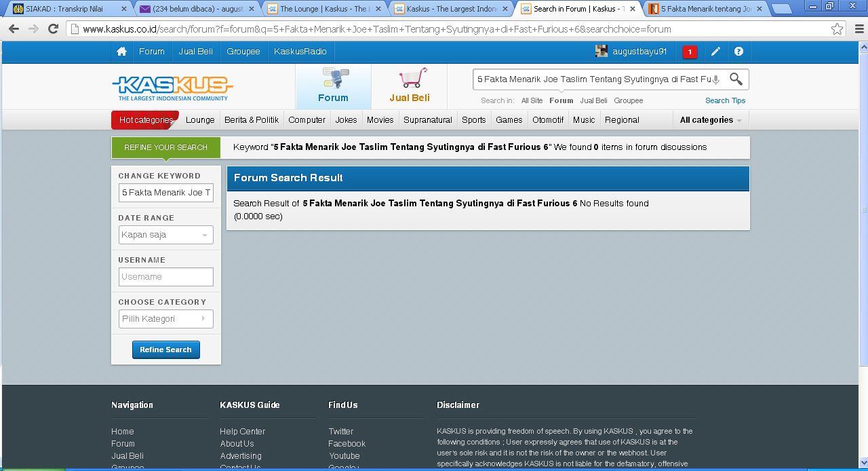The image size is (868, 471).
Task: Click the browser back arrow
Action: 14,29
